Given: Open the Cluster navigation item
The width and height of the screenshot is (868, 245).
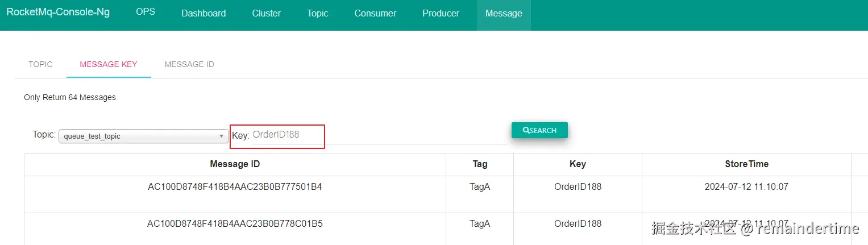Looking at the screenshot, I should click(267, 13).
